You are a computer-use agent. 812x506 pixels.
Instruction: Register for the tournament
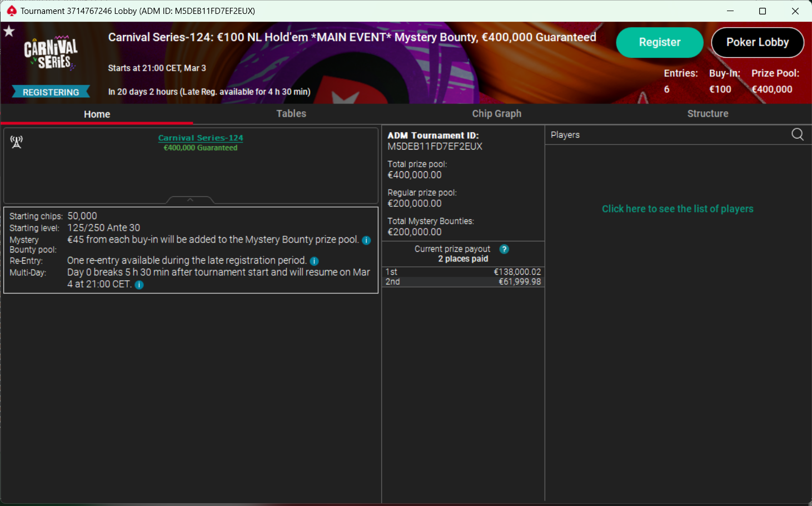(x=660, y=42)
